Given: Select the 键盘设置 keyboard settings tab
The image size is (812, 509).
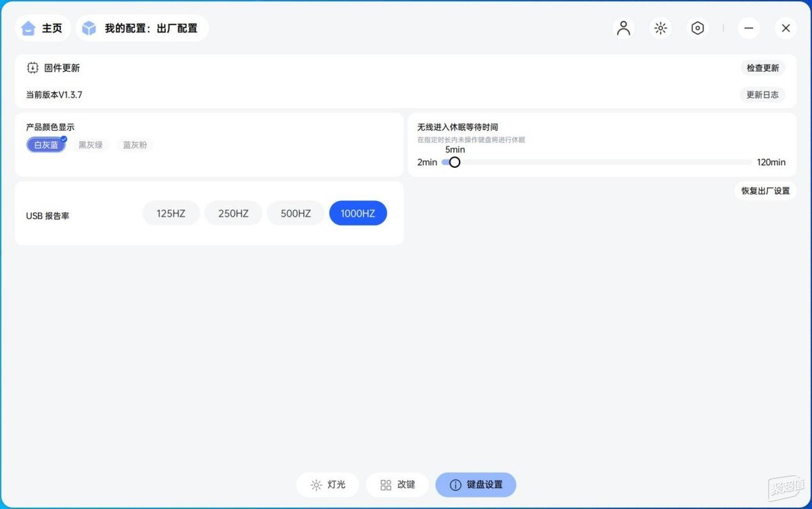Looking at the screenshot, I should click(476, 485).
